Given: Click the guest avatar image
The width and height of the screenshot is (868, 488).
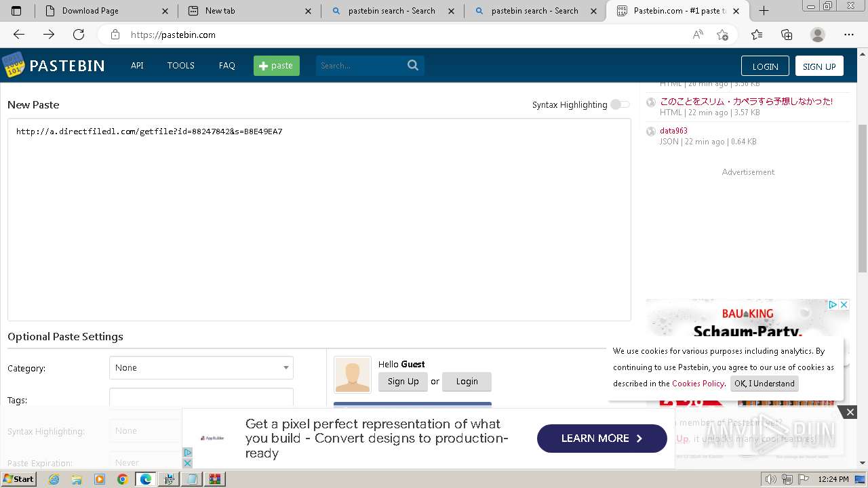Looking at the screenshot, I should pyautogui.click(x=353, y=375).
